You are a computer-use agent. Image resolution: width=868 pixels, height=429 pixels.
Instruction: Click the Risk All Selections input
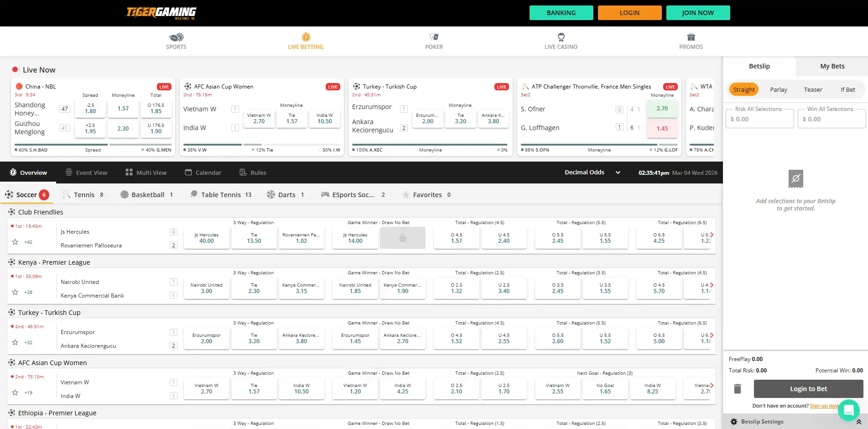point(760,119)
